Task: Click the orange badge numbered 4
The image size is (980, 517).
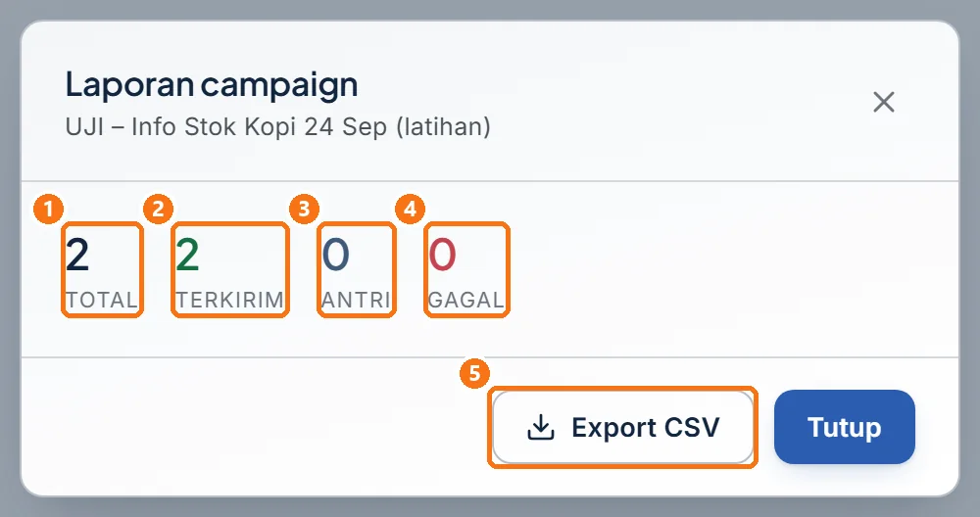Action: [x=411, y=209]
